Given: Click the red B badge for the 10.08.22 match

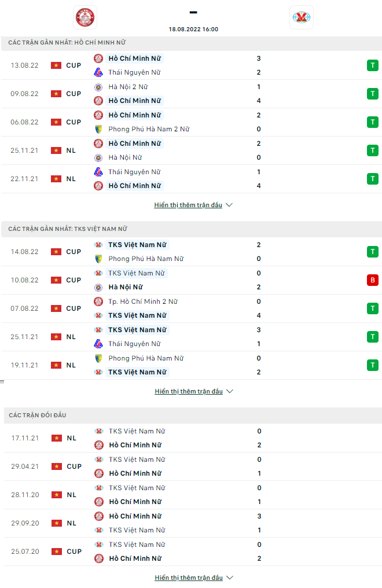Looking at the screenshot, I should [x=372, y=280].
